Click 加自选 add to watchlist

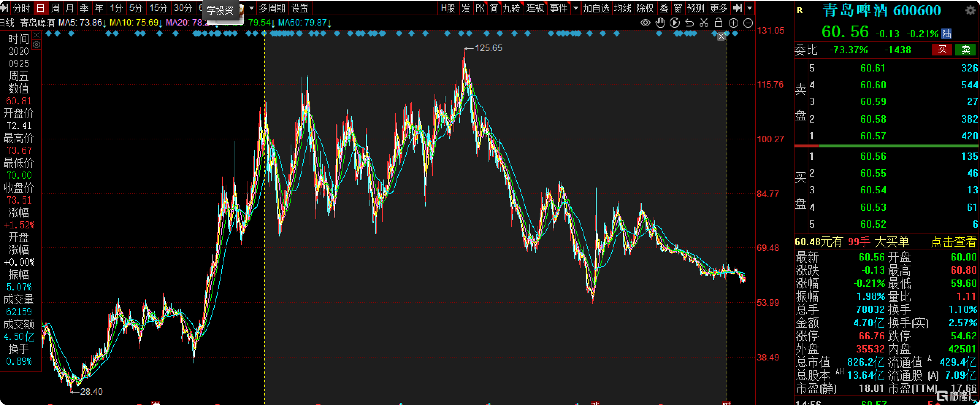click(596, 8)
